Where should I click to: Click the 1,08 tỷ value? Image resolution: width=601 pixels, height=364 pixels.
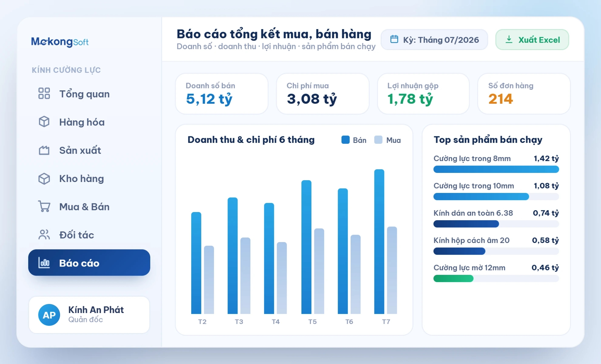(546, 186)
